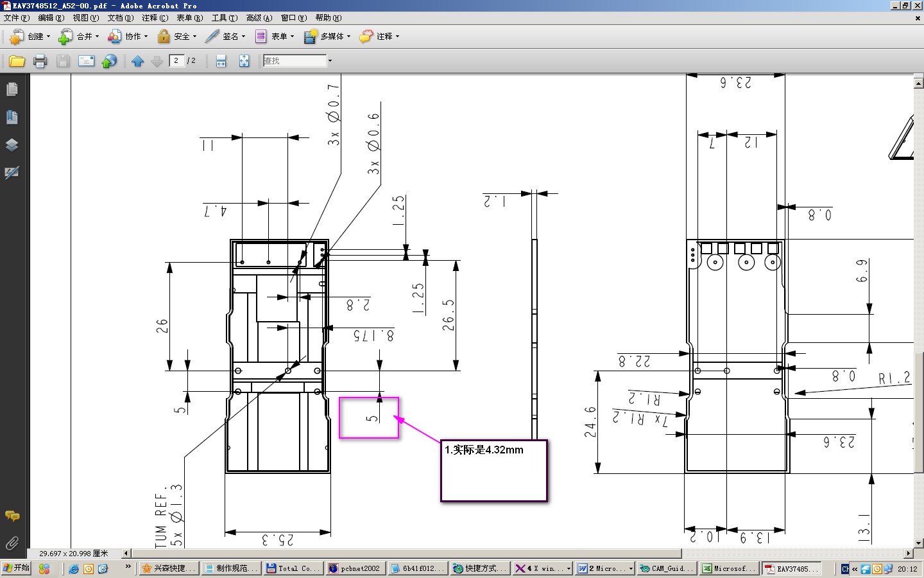This screenshot has width=924, height=578.
Task: Open the 表单 (Forms) toolbar dropdown
Action: [274, 37]
